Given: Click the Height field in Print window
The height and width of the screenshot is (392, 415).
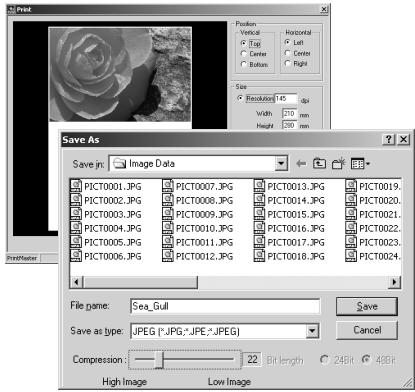Looking at the screenshot, I should point(289,125).
